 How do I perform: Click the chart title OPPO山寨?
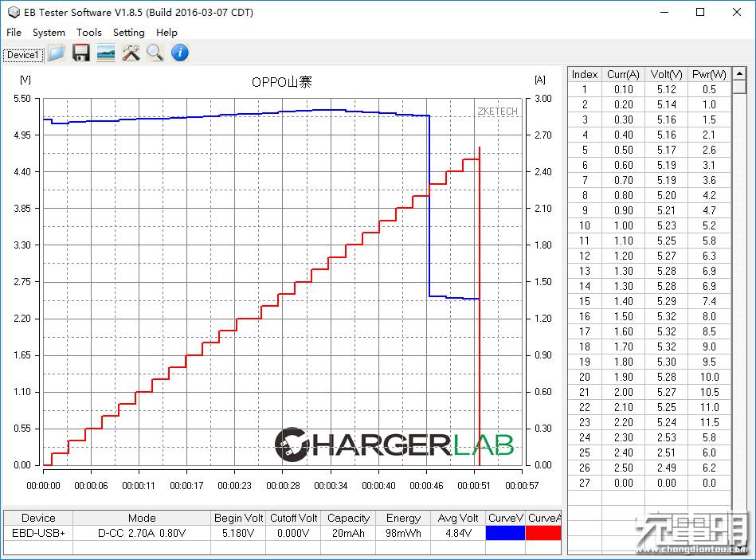point(281,82)
